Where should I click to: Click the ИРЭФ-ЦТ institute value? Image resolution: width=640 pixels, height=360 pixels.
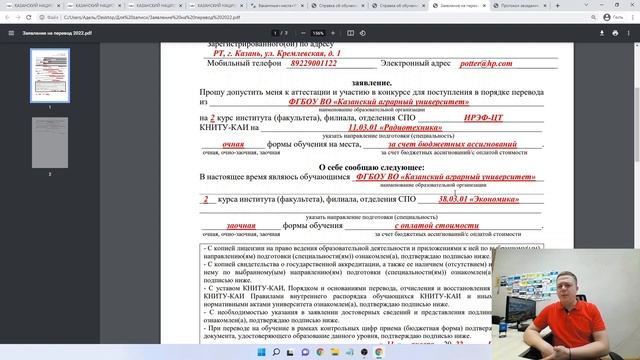[483, 118]
